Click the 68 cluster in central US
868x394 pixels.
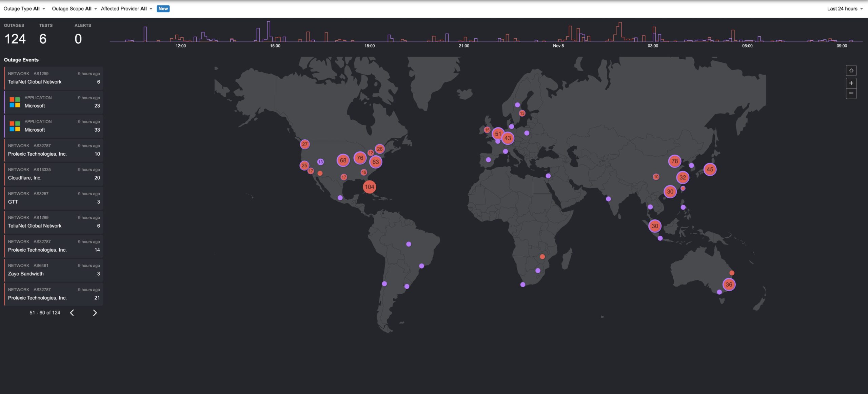click(x=343, y=160)
